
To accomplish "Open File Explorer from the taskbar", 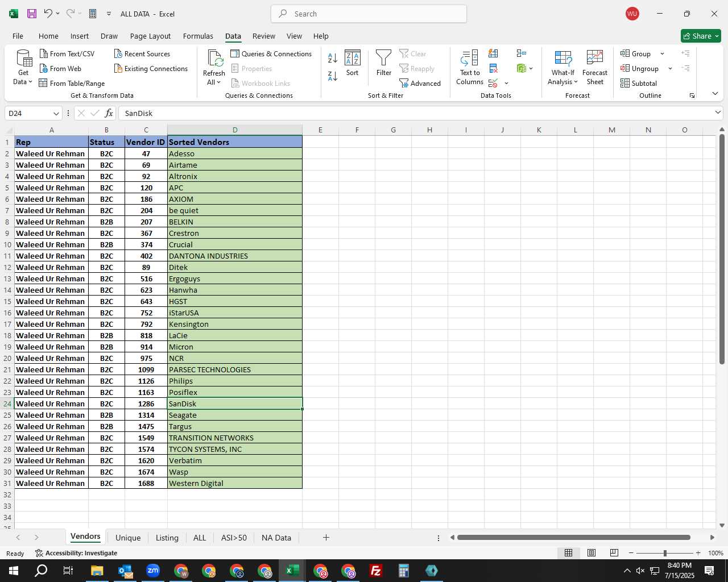I will point(97,571).
